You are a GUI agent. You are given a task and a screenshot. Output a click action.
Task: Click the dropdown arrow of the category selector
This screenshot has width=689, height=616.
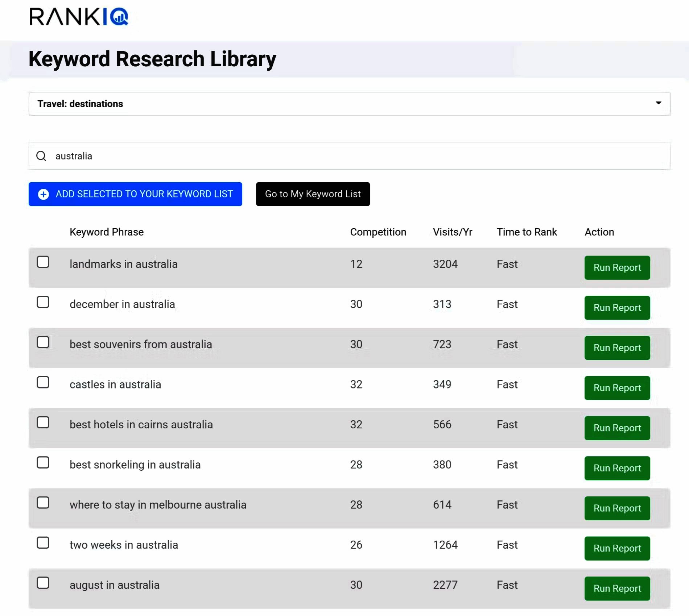658,103
